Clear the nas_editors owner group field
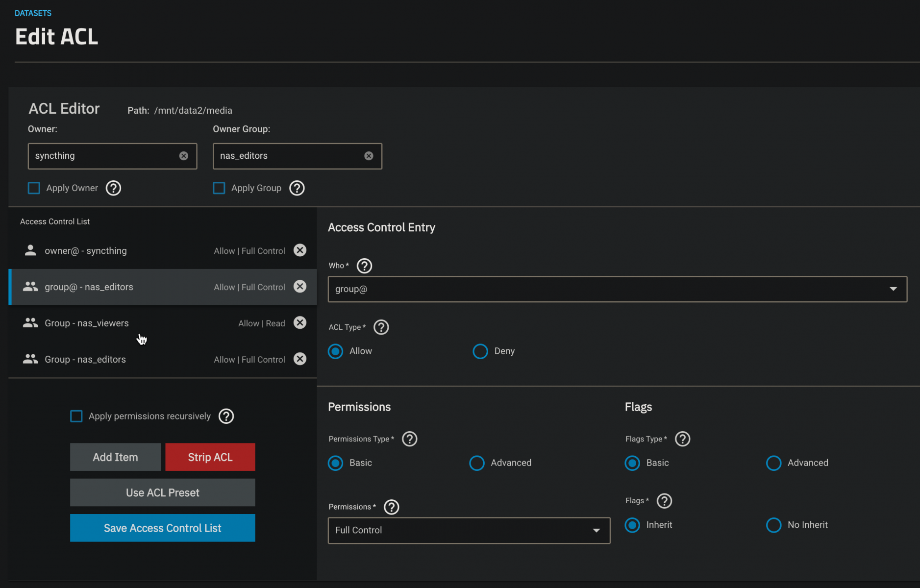This screenshot has height=588, width=920. point(369,156)
